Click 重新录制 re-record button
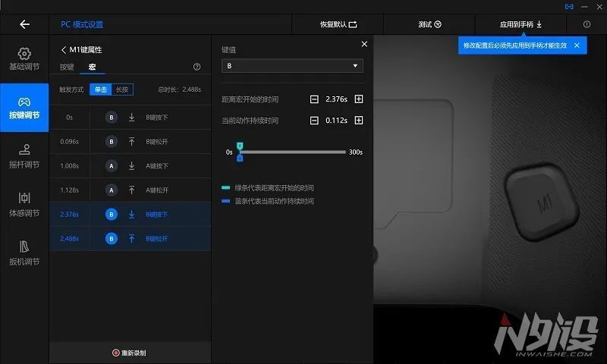The width and height of the screenshot is (607, 364). [129, 353]
